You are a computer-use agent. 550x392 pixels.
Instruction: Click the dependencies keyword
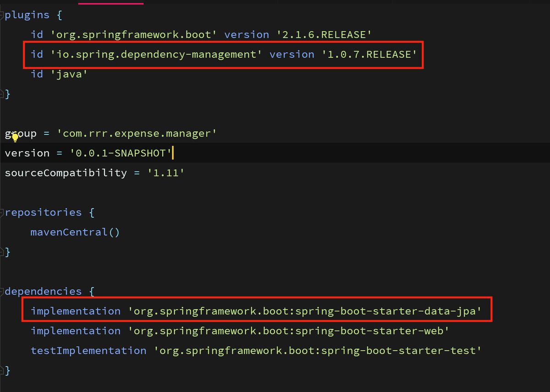pos(43,291)
